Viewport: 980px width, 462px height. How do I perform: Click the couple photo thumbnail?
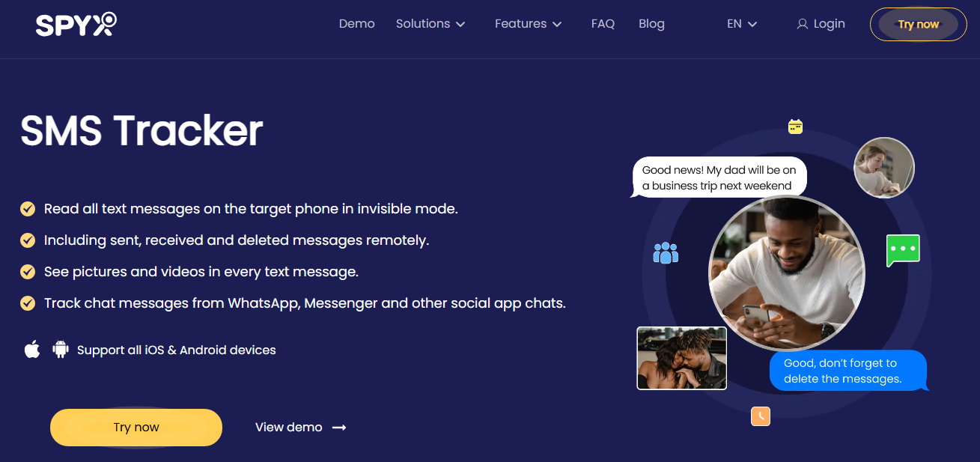point(681,358)
